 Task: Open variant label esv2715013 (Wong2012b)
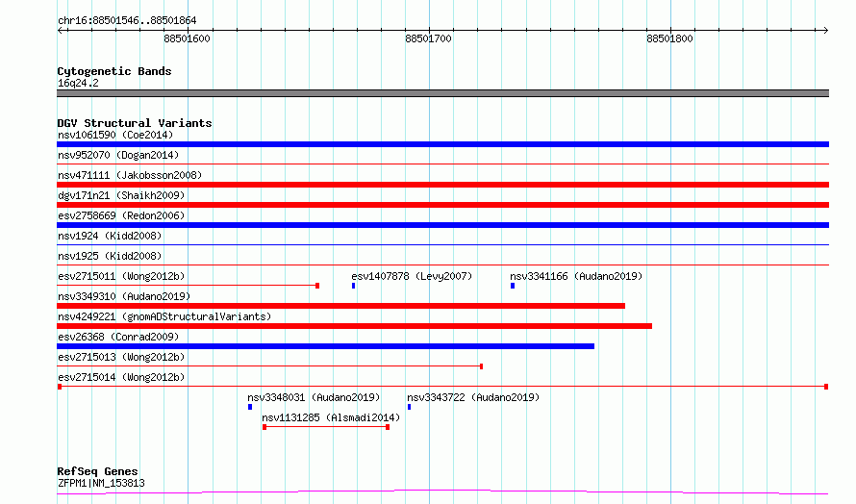pos(121,357)
